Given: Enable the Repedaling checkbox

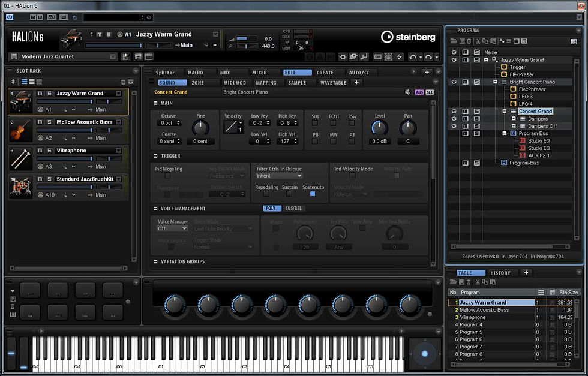Looking at the screenshot, I should 266,194.
